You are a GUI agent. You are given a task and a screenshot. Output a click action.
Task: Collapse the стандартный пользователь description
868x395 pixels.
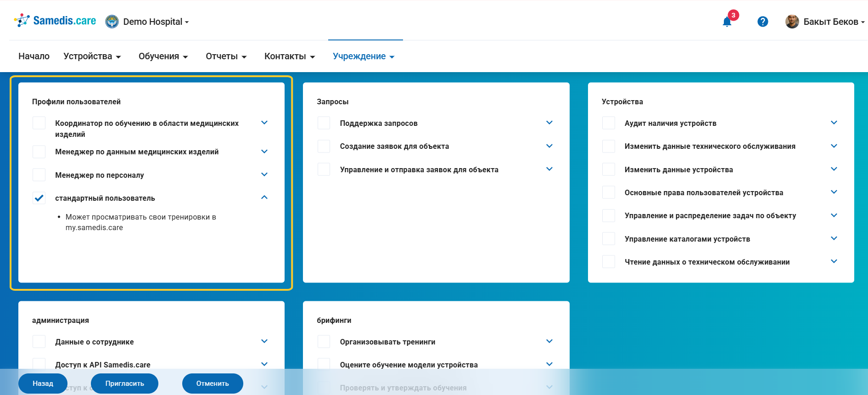tap(264, 197)
